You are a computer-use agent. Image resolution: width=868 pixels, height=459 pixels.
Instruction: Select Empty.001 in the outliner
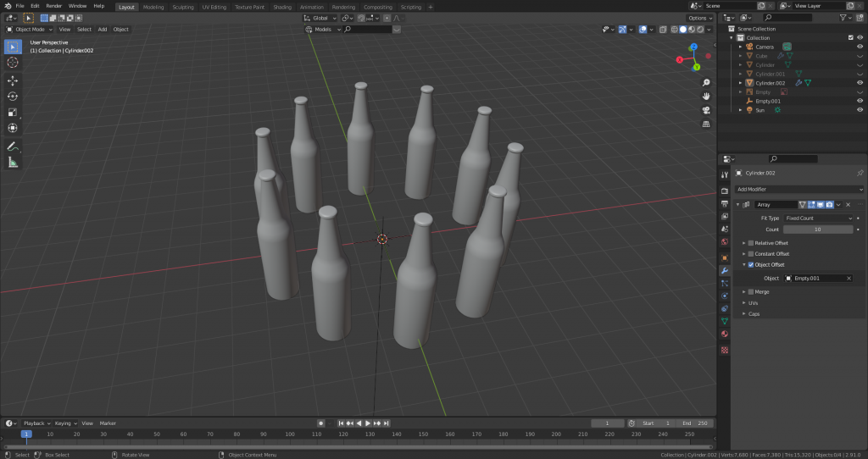[x=768, y=102]
